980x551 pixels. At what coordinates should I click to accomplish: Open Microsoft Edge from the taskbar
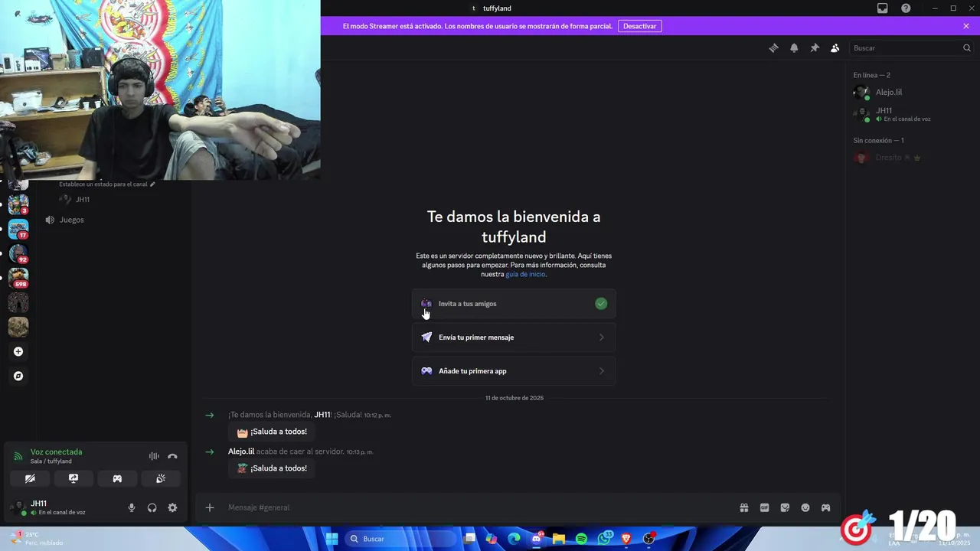pos(514,539)
